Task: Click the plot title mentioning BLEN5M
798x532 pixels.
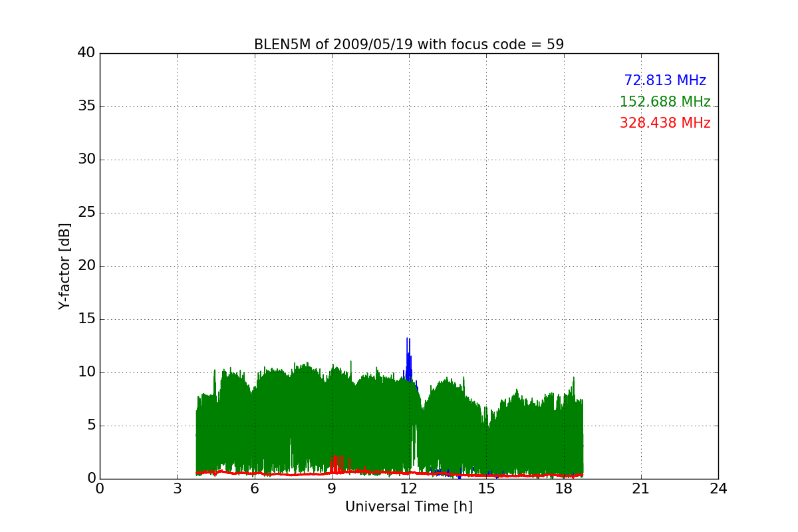Action: tap(409, 45)
